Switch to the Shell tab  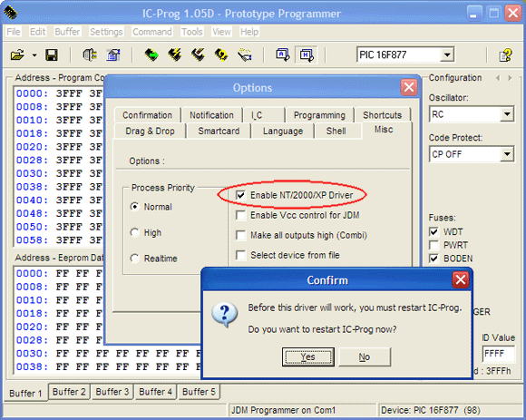tap(336, 131)
